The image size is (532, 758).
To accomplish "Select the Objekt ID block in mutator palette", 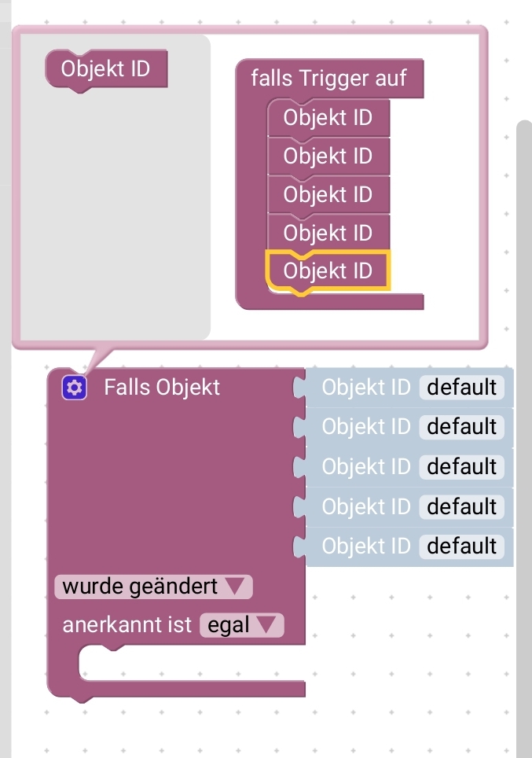I will (105, 68).
